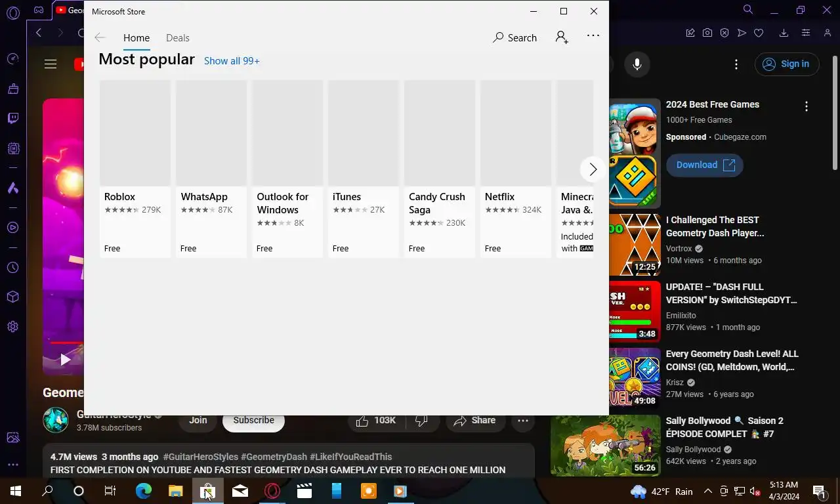The height and width of the screenshot is (504, 840).
Task: Click YouTube voice search microphone
Action: [x=637, y=64]
